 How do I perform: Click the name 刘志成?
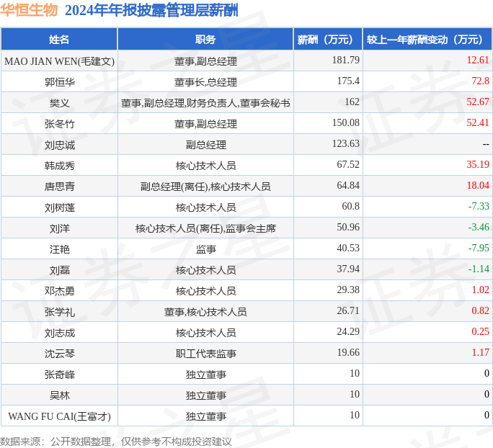(59, 333)
